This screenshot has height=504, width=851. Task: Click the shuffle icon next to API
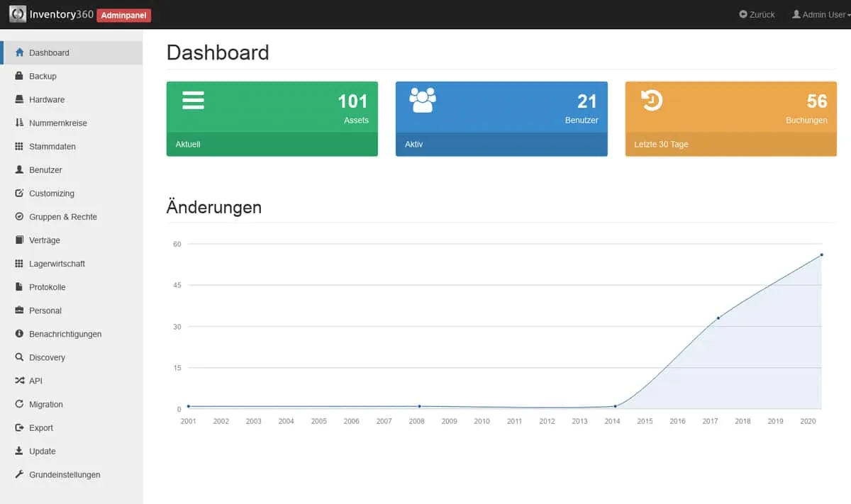[19, 381]
